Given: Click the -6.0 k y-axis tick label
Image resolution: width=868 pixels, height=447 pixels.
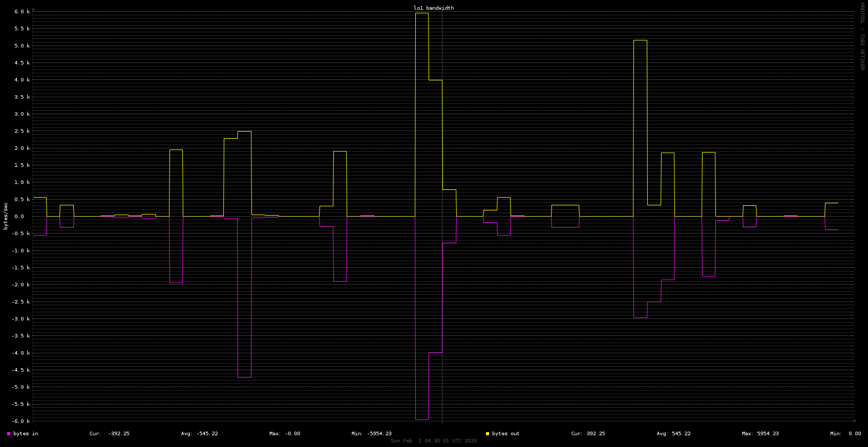Looking at the screenshot, I should tap(20, 421).
